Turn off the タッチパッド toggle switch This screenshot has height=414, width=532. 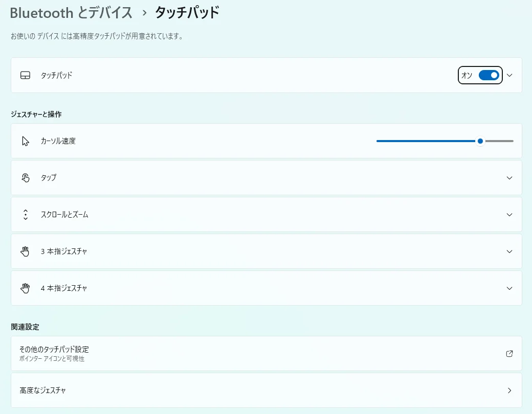[x=489, y=75]
